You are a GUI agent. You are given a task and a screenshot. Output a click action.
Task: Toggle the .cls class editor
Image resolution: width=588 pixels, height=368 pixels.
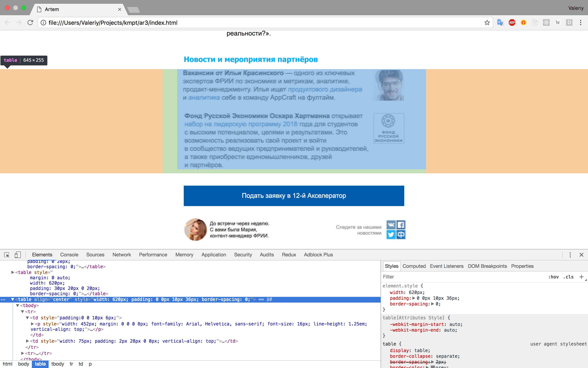click(568, 277)
